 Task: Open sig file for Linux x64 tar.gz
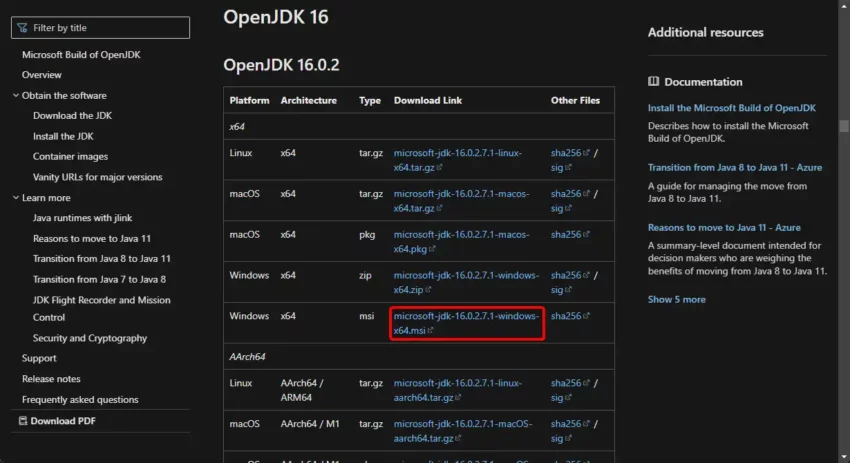561,168
